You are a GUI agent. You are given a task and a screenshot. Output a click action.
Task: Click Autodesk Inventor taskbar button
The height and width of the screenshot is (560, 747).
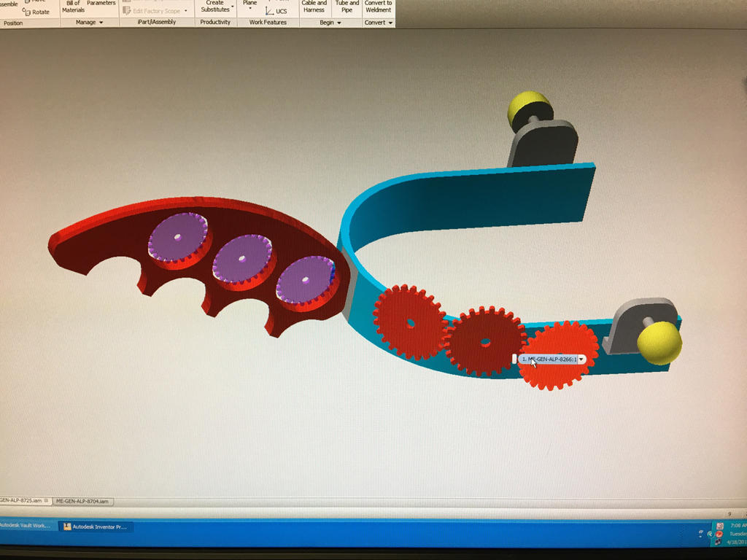(96, 526)
